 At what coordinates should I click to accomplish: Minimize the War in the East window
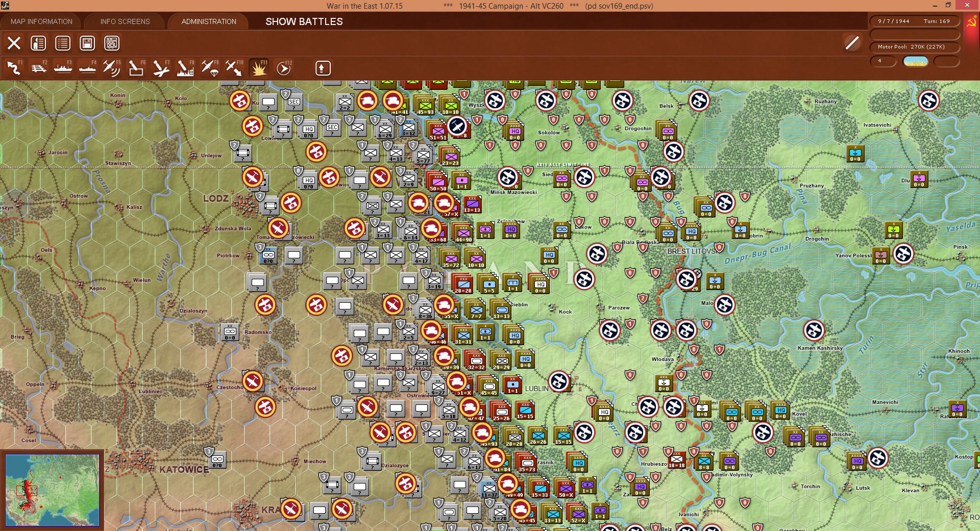pos(935,6)
